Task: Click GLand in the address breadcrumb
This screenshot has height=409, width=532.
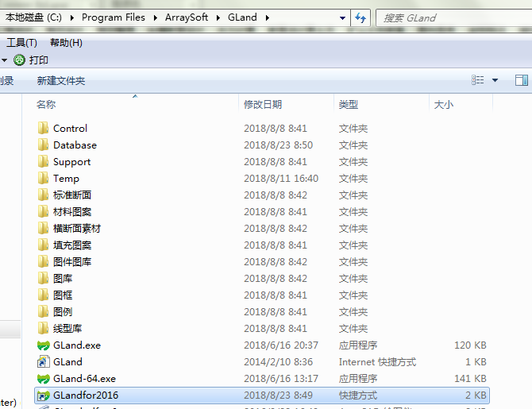Action: tap(242, 17)
